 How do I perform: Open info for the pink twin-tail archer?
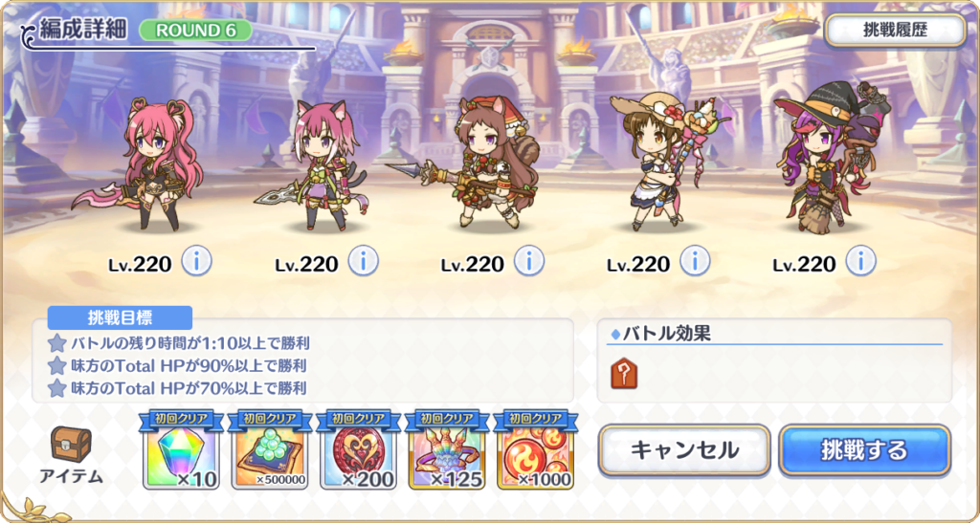(x=197, y=261)
